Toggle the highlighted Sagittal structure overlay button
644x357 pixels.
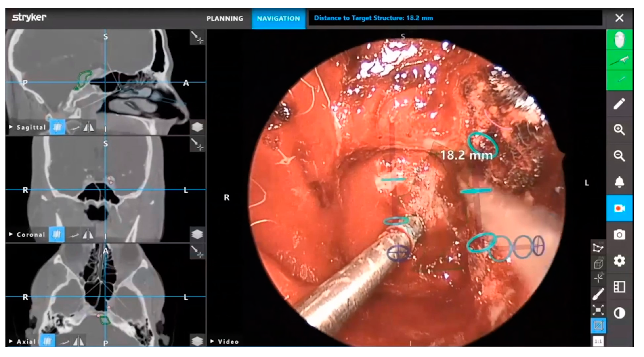click(57, 127)
